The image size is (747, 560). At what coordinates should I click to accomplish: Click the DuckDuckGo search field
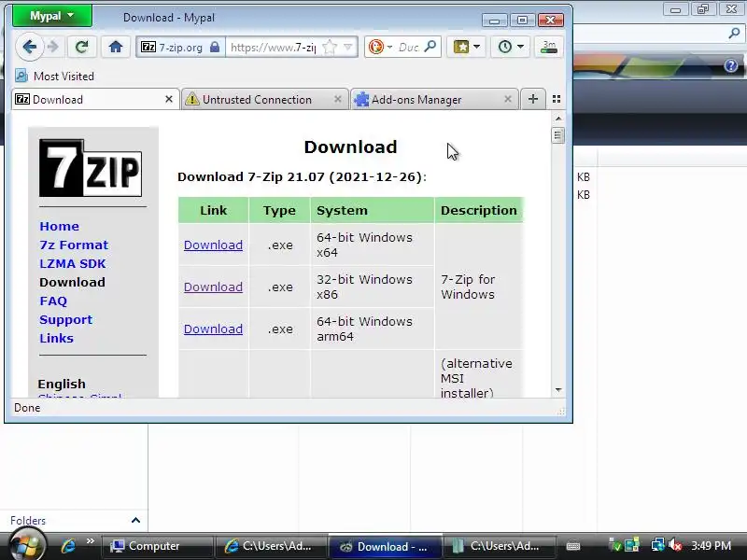click(409, 48)
